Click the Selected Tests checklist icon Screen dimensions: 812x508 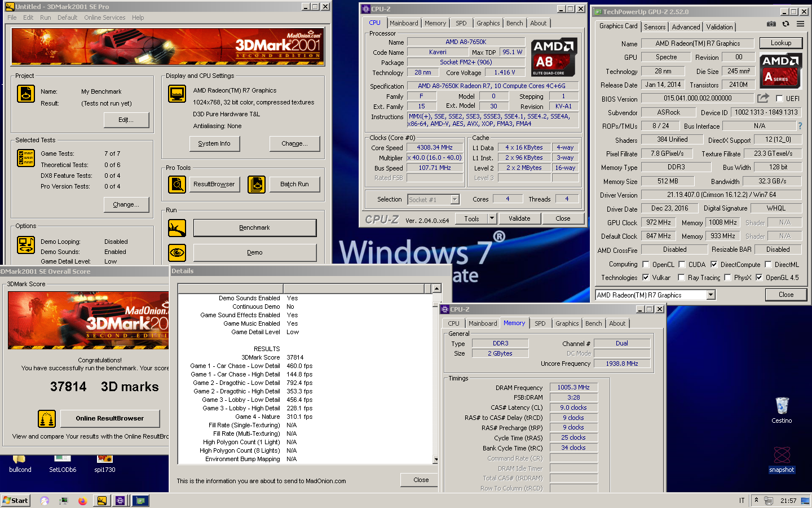[26, 158]
